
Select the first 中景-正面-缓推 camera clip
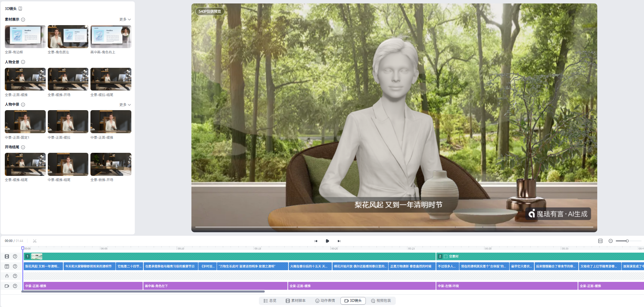coord(83,286)
